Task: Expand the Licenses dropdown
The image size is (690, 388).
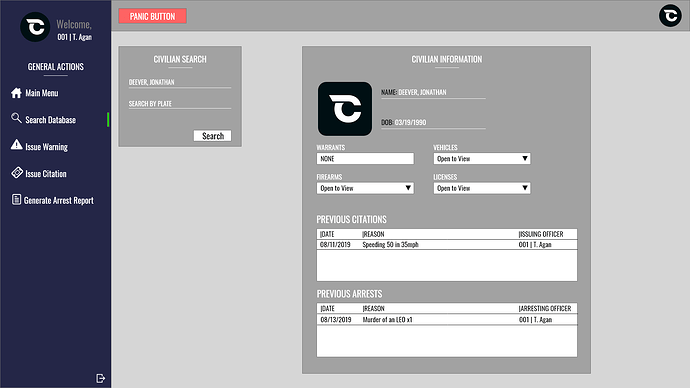Action: point(481,188)
